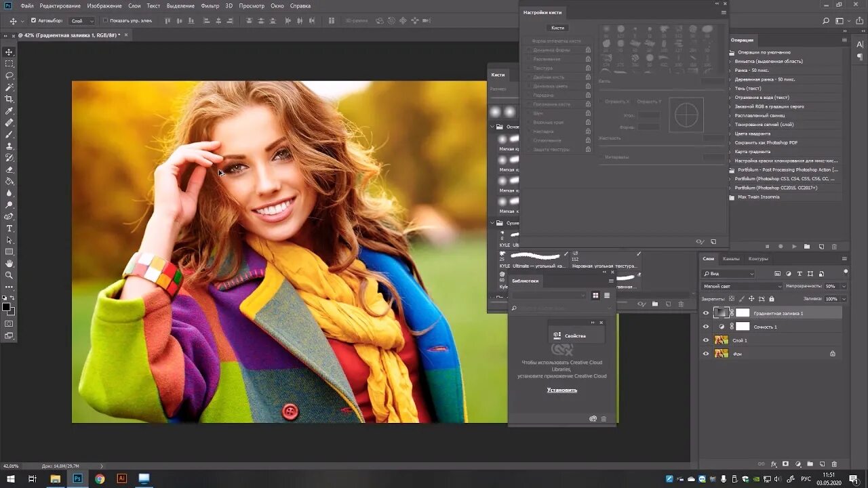Viewport: 868px width, 488px height.
Task: Filter layers by type layers (T icon)
Action: pyautogui.click(x=800, y=274)
